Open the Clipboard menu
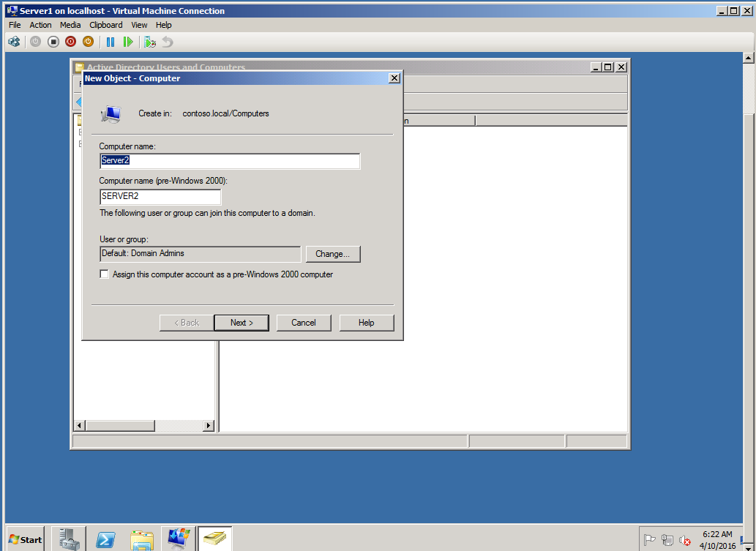Image resolution: width=756 pixels, height=551 pixels. tap(106, 25)
